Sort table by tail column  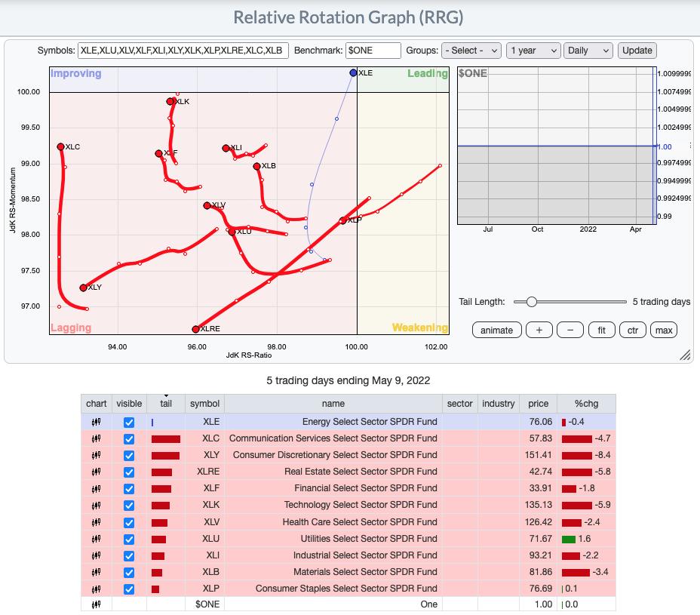(x=166, y=403)
